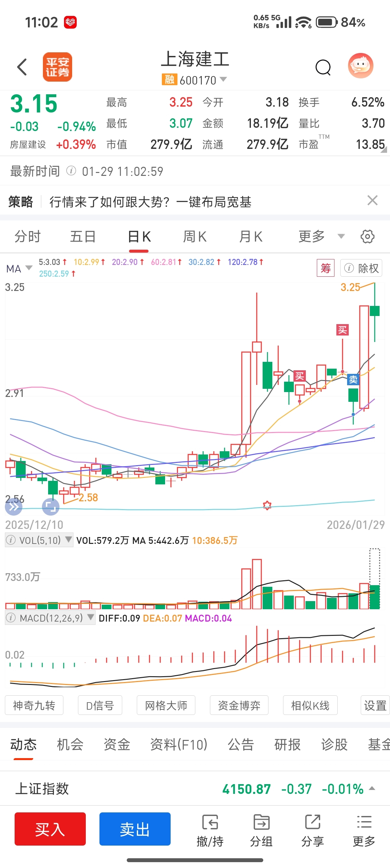Tap the upper 买 marker near 3.25
Image resolution: width=390 pixels, height=868 pixels.
tap(343, 330)
